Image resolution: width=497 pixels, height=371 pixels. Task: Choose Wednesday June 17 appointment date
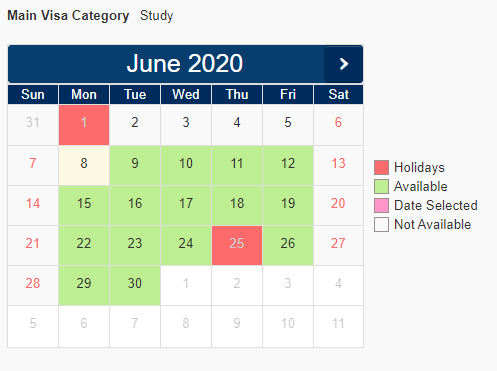pyautogui.click(x=186, y=205)
